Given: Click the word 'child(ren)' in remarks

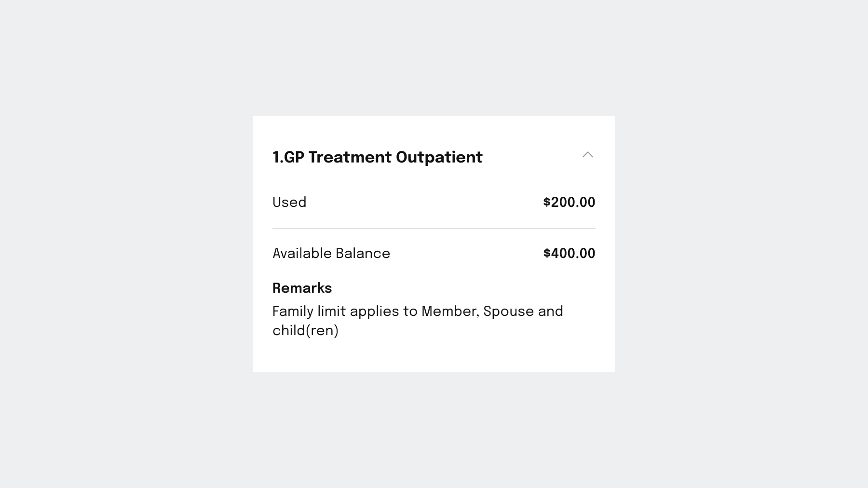Looking at the screenshot, I should tap(305, 331).
